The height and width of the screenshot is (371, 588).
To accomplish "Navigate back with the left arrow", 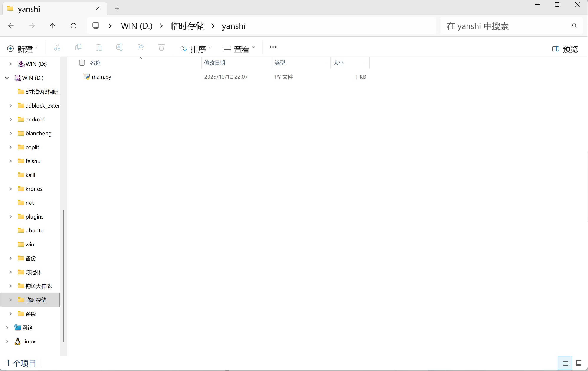I will click(x=11, y=26).
